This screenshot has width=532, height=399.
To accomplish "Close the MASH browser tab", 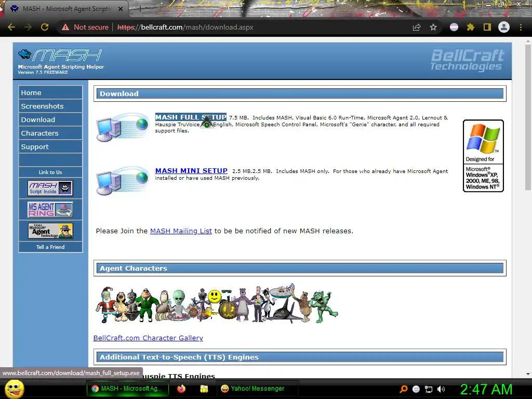I will pyautogui.click(x=121, y=9).
